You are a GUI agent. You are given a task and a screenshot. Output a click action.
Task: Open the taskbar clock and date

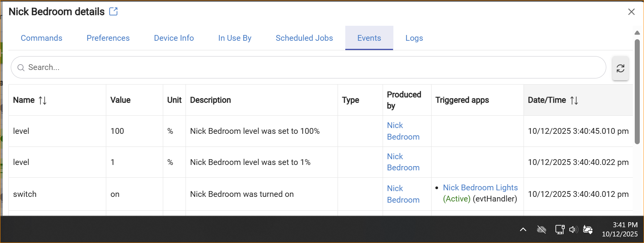coord(620,230)
